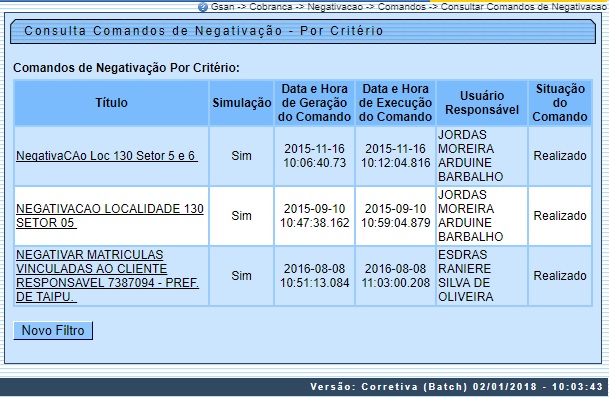The image size is (609, 397).
Task: Click the 'Consulta Comandos de Negativação - Por Critério' title
Action: [x=204, y=31]
